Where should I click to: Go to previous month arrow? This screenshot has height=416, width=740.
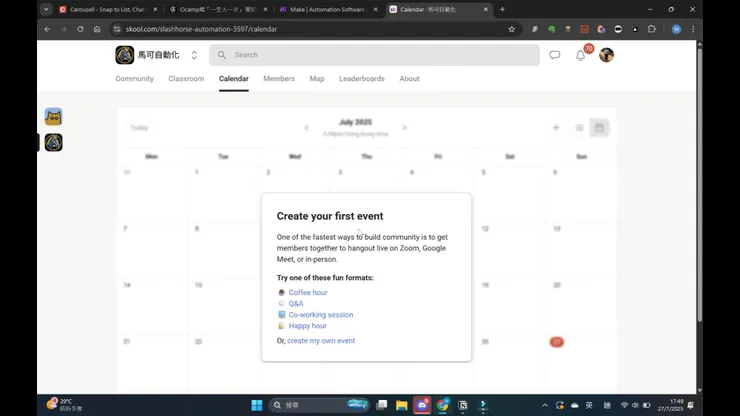point(306,127)
